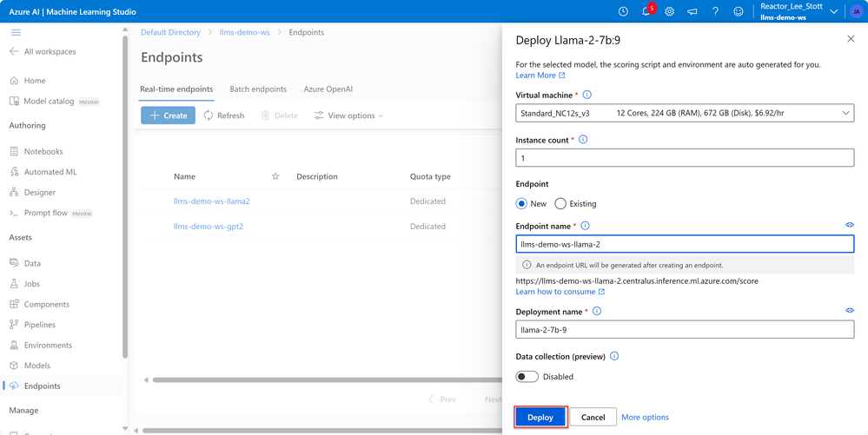Image resolution: width=868 pixels, height=435 pixels.
Task: Select the New endpoint radio button
Action: click(521, 204)
